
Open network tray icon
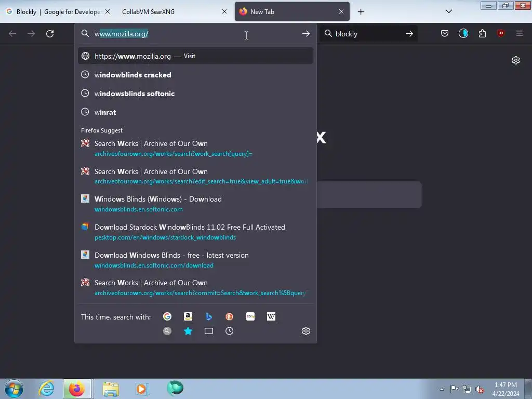pyautogui.click(x=467, y=389)
